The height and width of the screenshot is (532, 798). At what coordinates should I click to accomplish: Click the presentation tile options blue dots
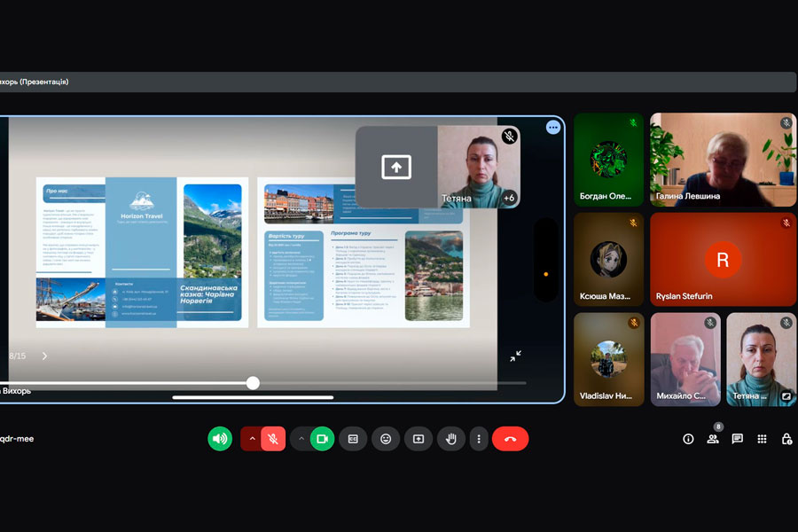click(553, 128)
